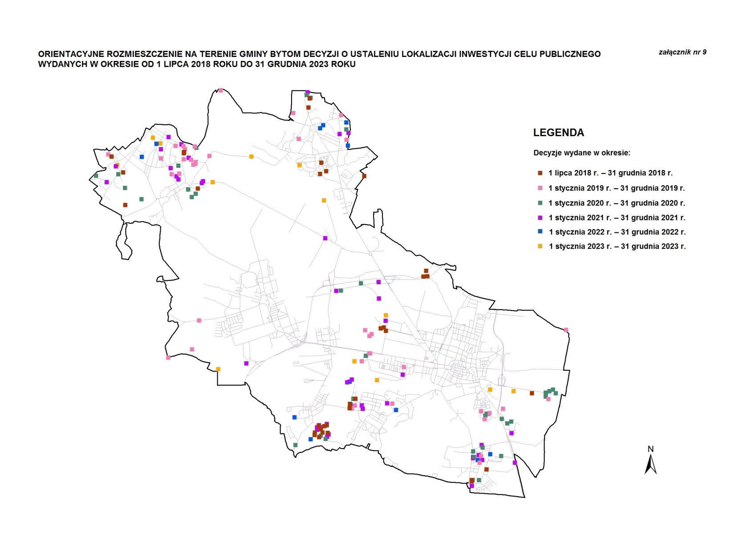Click the pink marker on the far eastern boundary
The height and width of the screenshot is (534, 756).
566,330
